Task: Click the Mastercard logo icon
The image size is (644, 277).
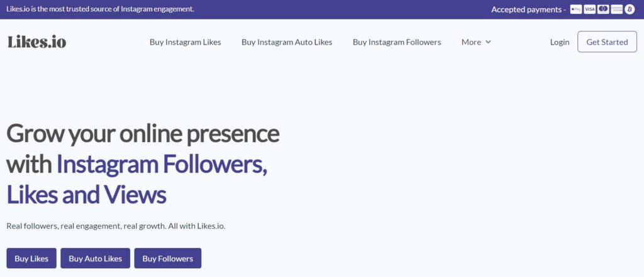Action: 603,9
